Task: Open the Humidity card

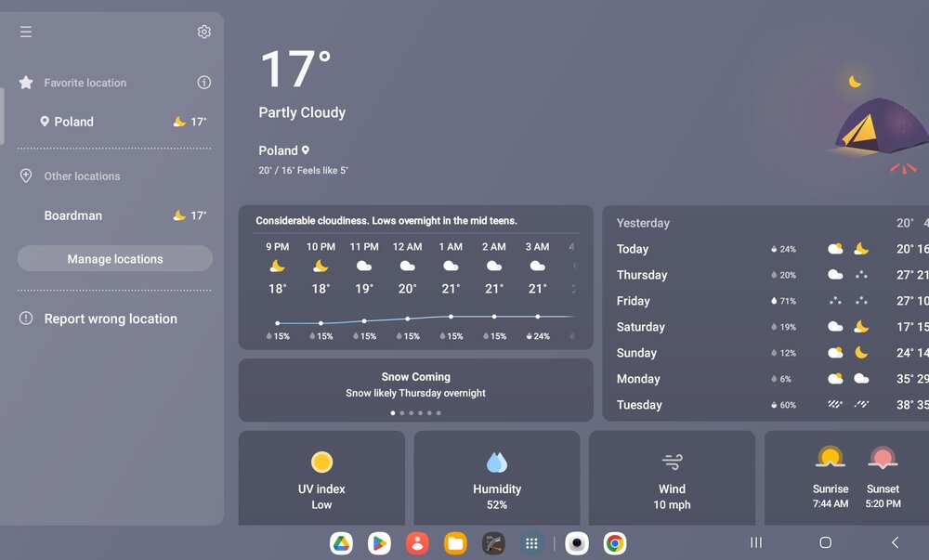Action: (497, 478)
